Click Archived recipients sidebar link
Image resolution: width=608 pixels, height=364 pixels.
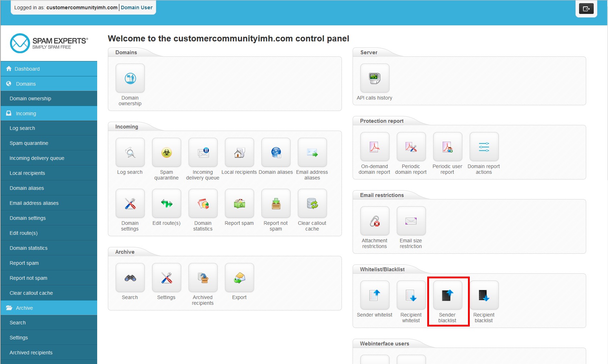(31, 353)
